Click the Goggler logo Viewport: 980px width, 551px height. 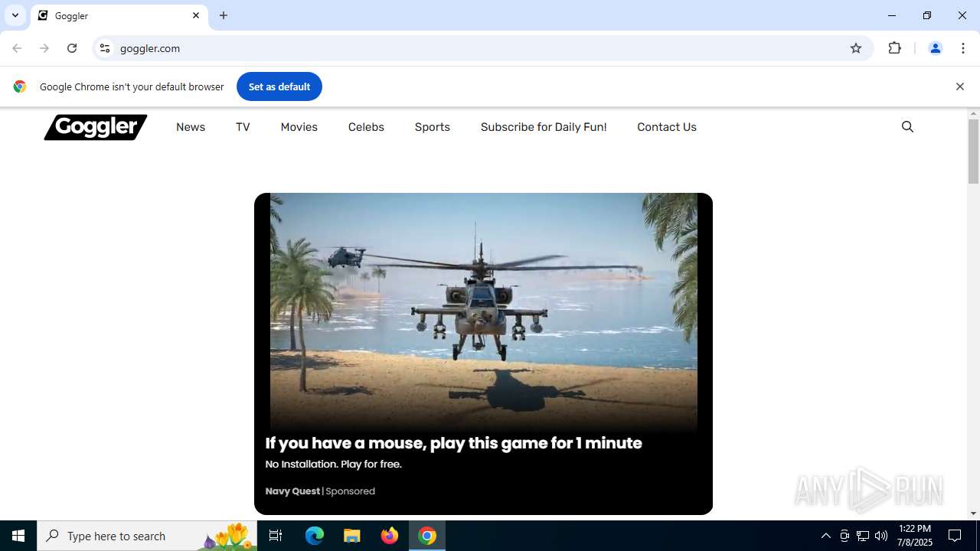pos(96,127)
